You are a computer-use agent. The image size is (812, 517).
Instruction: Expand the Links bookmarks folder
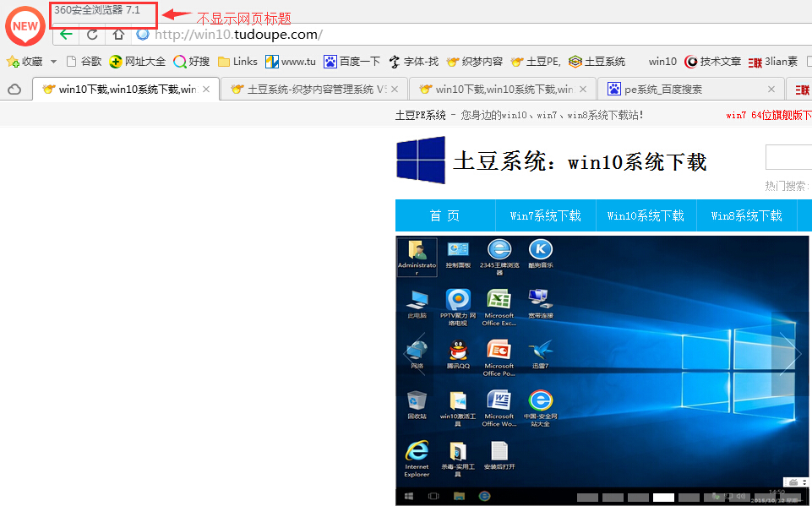click(x=238, y=61)
